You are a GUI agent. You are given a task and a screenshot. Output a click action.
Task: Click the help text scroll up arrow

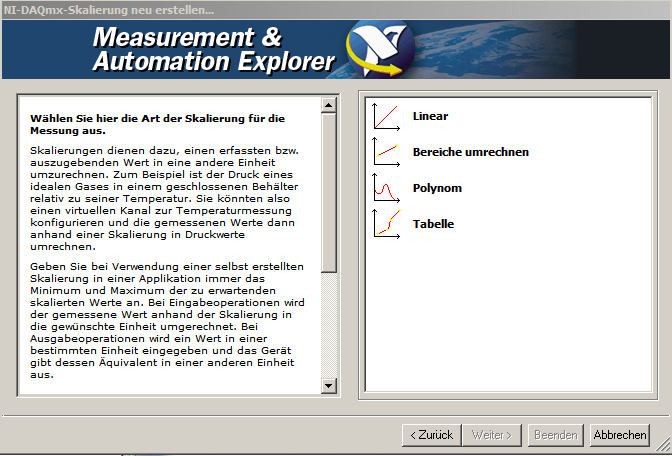click(329, 105)
